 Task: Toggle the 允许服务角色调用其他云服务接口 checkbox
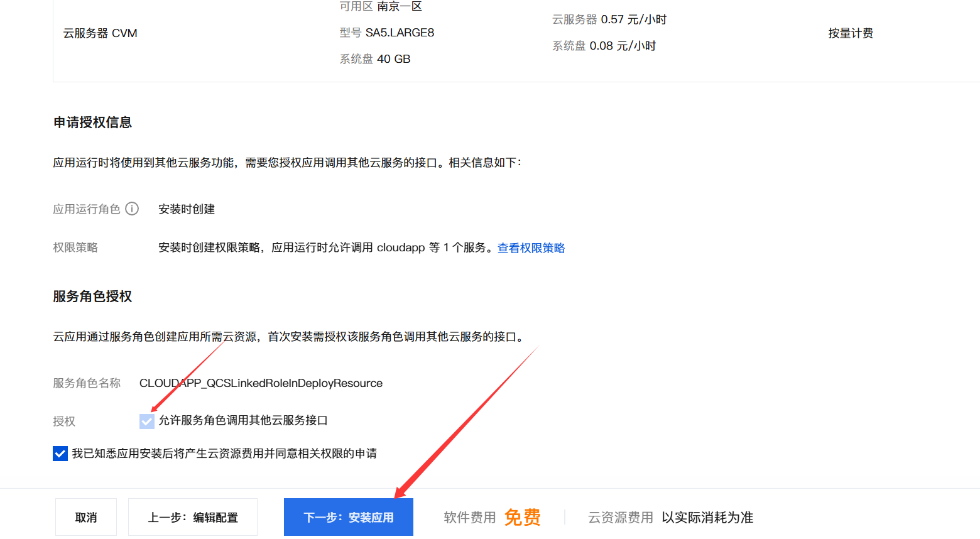tap(146, 421)
